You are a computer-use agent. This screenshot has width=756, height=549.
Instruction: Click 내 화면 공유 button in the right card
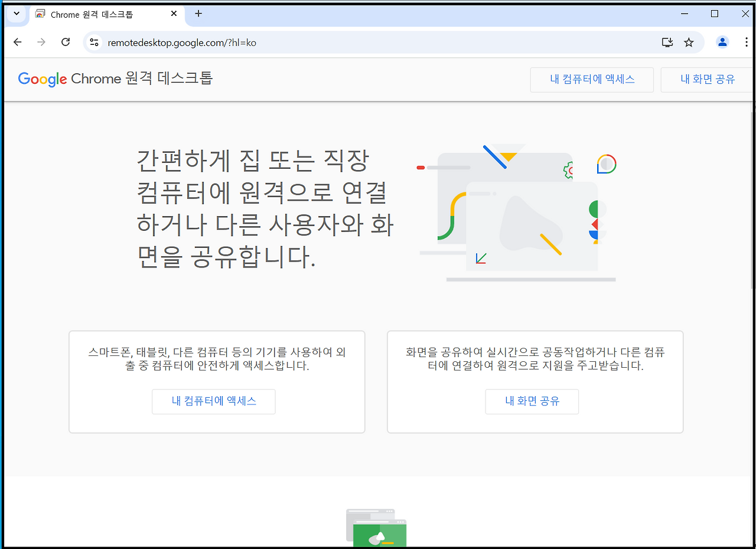pyautogui.click(x=532, y=401)
